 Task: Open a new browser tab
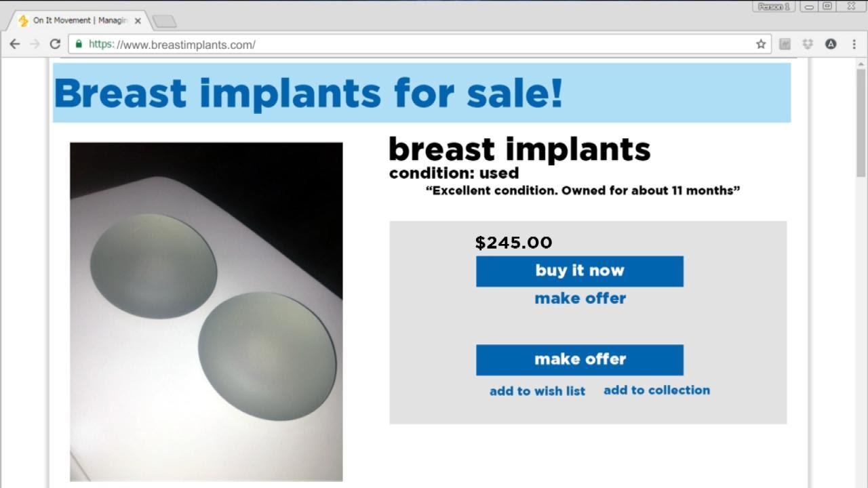click(x=164, y=22)
